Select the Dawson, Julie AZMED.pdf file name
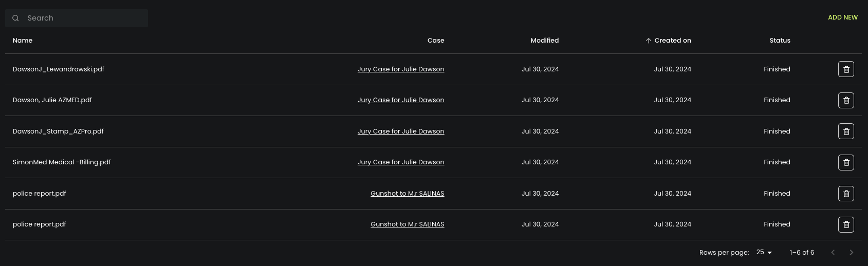The height and width of the screenshot is (266, 868). click(52, 100)
